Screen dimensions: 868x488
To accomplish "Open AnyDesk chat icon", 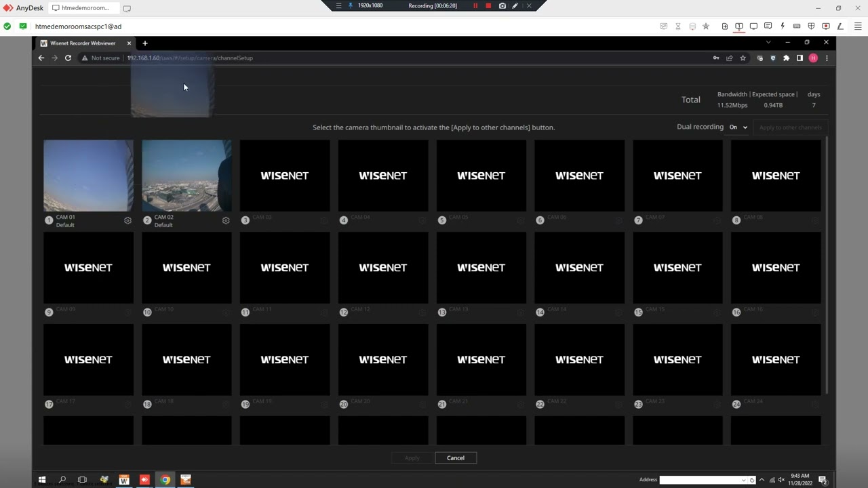I will [768, 26].
